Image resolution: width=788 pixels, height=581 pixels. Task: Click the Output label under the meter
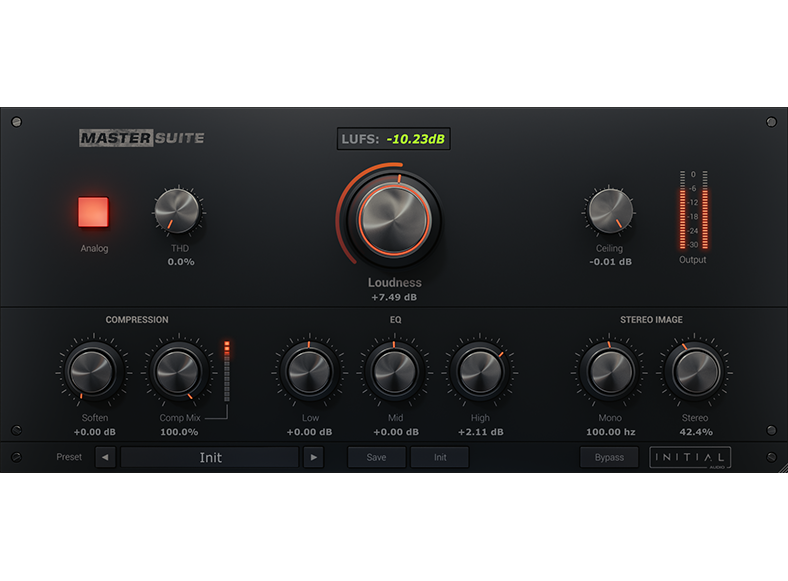click(x=693, y=260)
